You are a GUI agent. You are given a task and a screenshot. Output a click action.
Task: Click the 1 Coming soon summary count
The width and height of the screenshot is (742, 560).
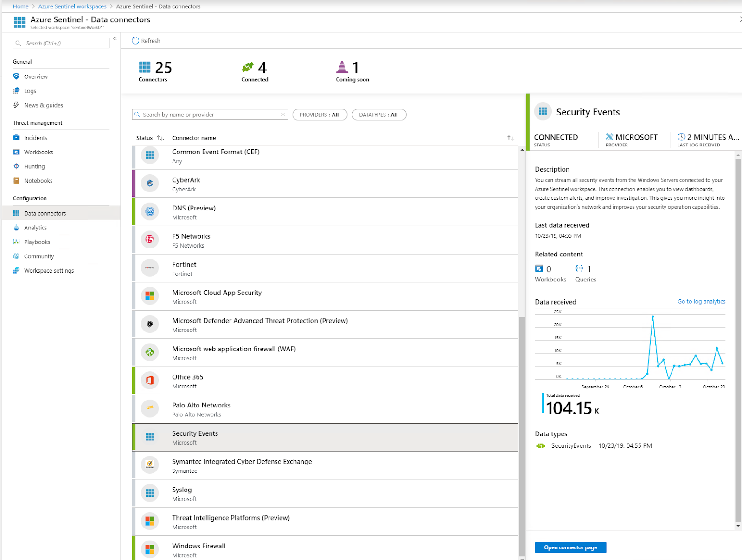[352, 71]
